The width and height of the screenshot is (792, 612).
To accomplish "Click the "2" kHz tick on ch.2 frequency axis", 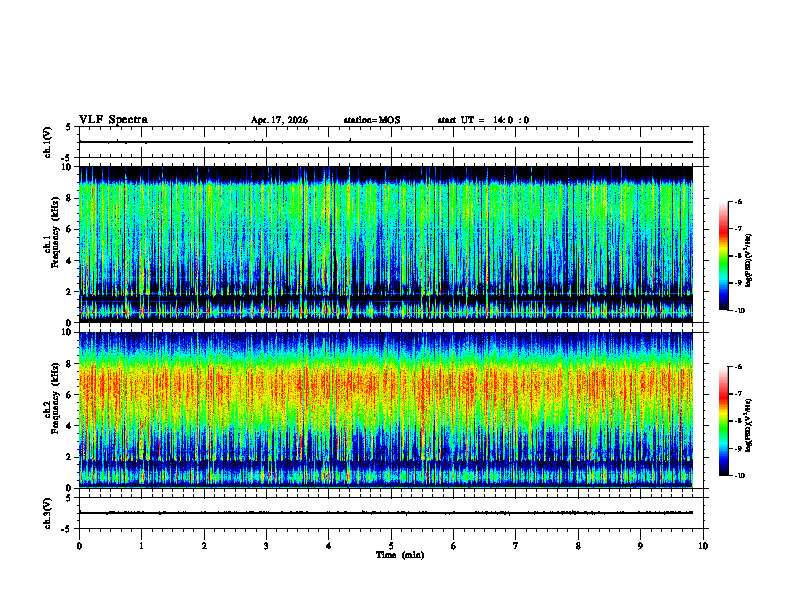I will tap(69, 457).
